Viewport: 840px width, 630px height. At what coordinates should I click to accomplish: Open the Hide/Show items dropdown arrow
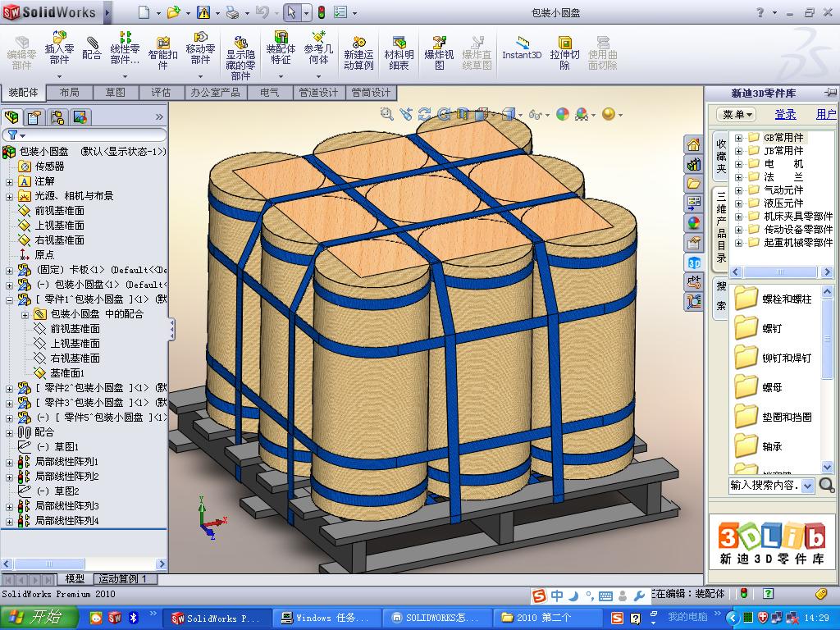546,114
